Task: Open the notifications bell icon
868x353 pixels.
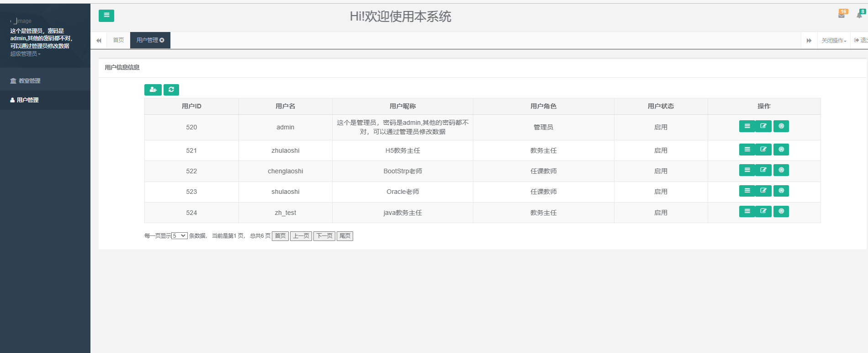Action: (859, 15)
